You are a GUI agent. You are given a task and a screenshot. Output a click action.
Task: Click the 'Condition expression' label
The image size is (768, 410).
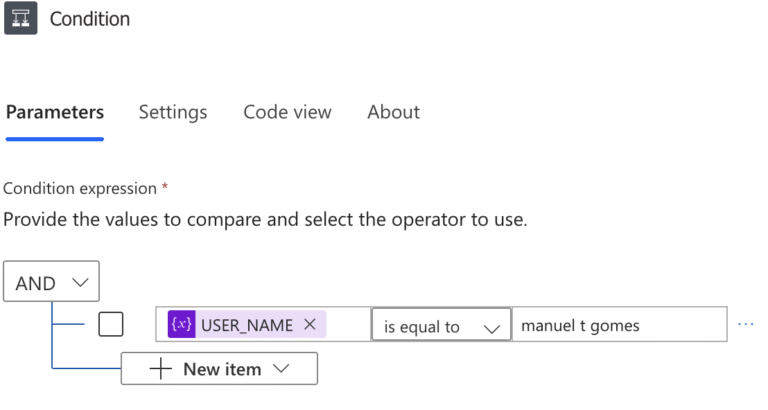80,188
